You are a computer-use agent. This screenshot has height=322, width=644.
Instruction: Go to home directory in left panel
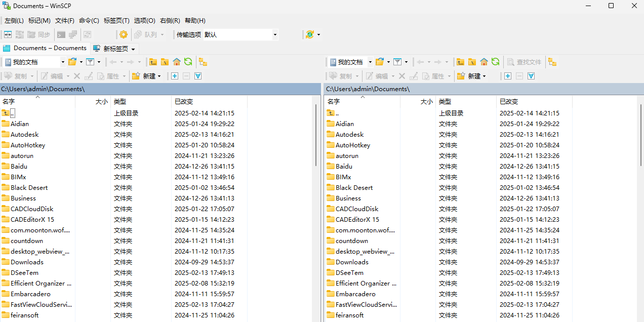(x=176, y=62)
